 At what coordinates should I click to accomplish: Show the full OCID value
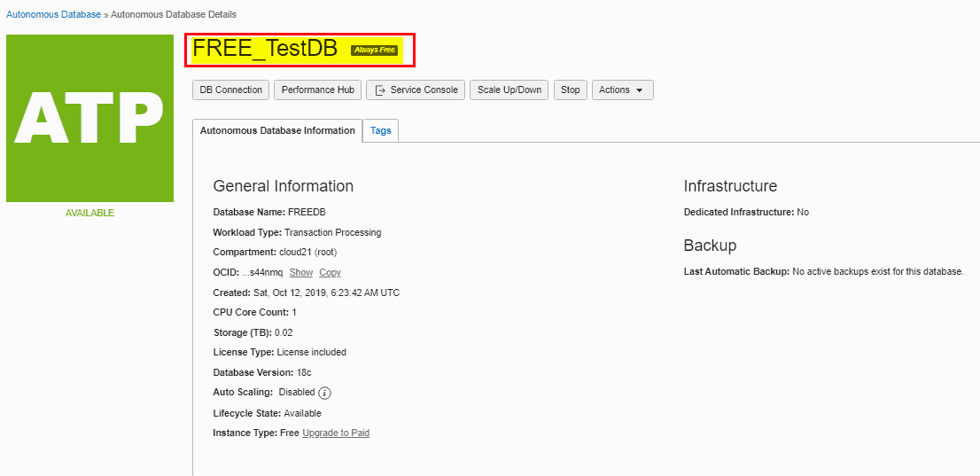pyautogui.click(x=301, y=273)
